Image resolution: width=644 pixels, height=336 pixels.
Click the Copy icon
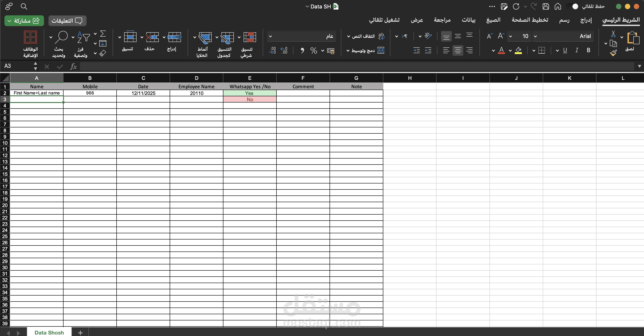pyautogui.click(x=613, y=43)
